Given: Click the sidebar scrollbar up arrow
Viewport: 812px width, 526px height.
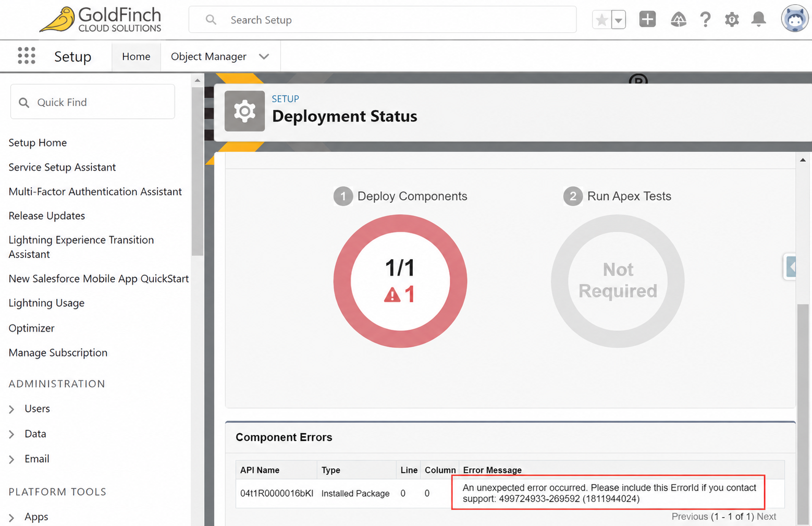Looking at the screenshot, I should [x=197, y=80].
